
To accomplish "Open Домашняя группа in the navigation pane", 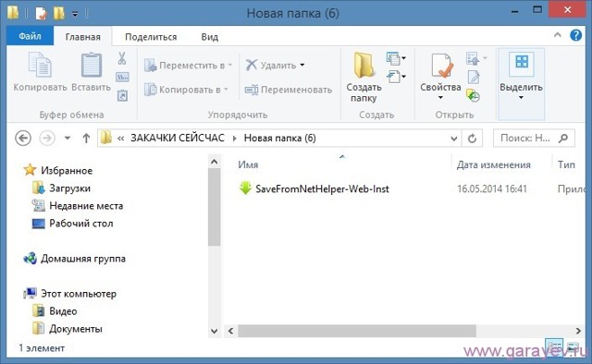I will (x=74, y=259).
